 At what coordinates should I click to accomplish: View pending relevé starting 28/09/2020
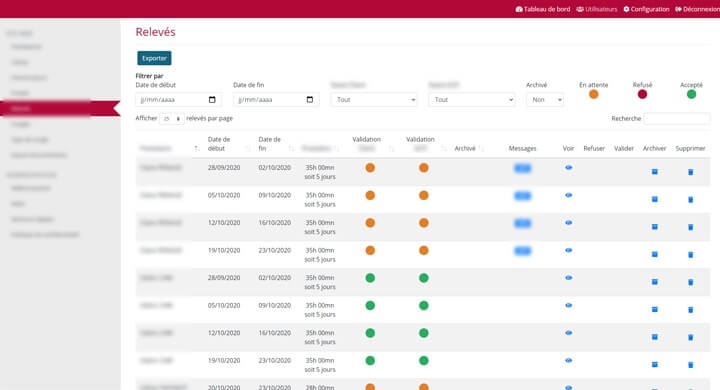tap(568, 168)
